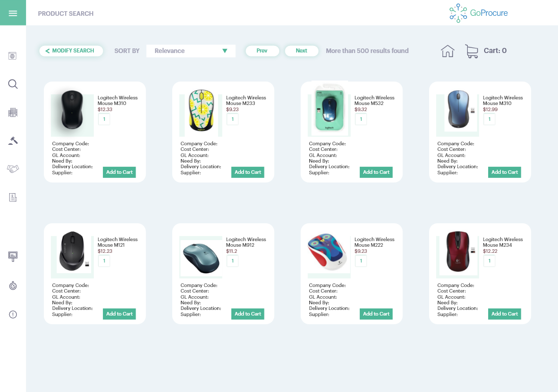Go to home via house icon
This screenshot has height=392, width=558.
pyautogui.click(x=448, y=51)
